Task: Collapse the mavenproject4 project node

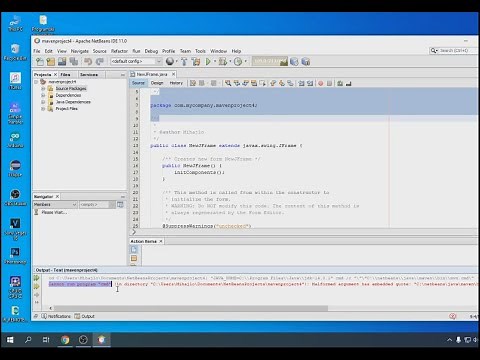Action: (x=36, y=82)
